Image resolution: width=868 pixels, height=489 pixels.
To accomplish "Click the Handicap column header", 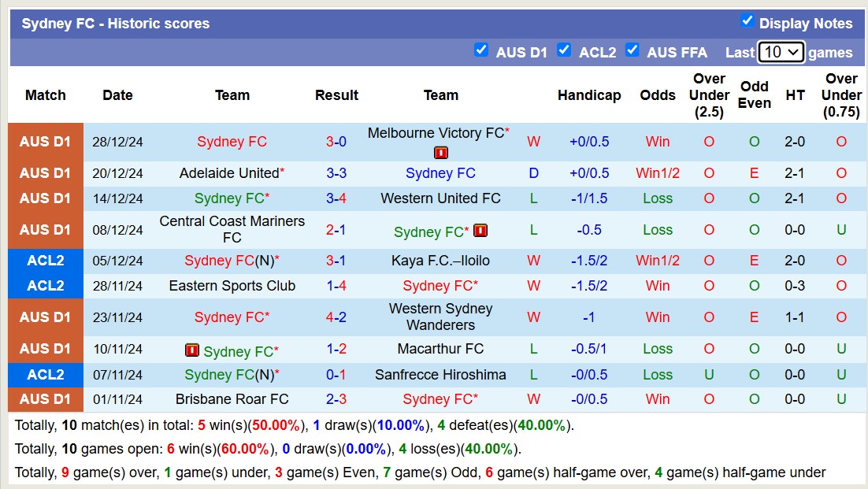I will (589, 95).
